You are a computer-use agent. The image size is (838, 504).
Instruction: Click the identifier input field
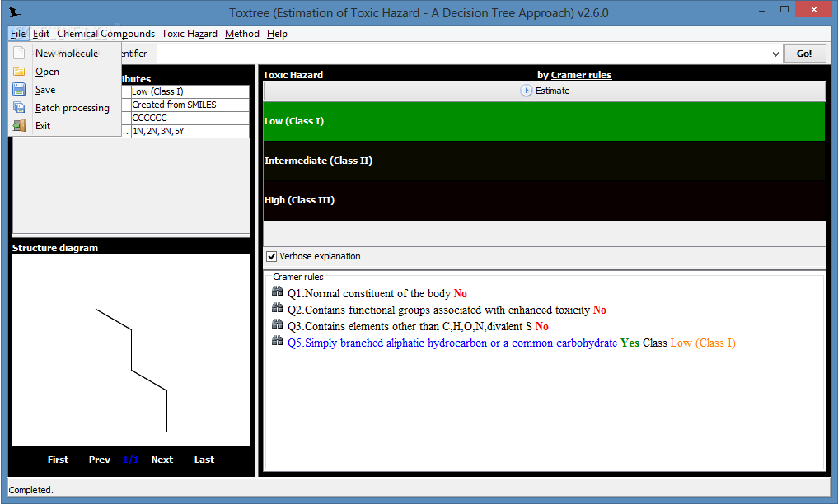pyautogui.click(x=463, y=54)
